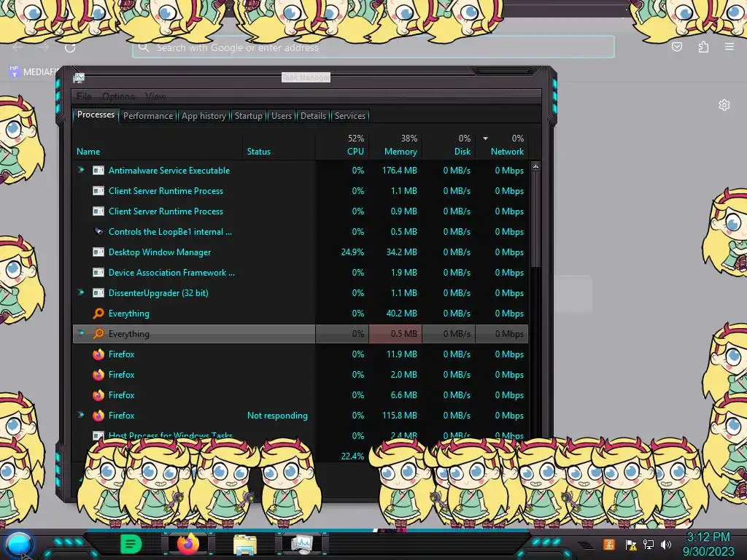Open the Options menu in Task Manager
The height and width of the screenshot is (560, 747).
click(x=118, y=96)
